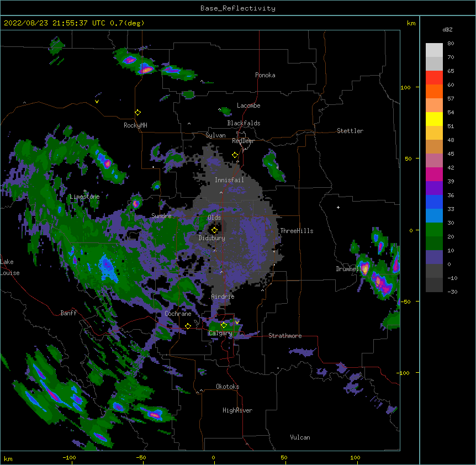Select the Ponoka city label
This screenshot has height=465, width=476.
(265, 75)
